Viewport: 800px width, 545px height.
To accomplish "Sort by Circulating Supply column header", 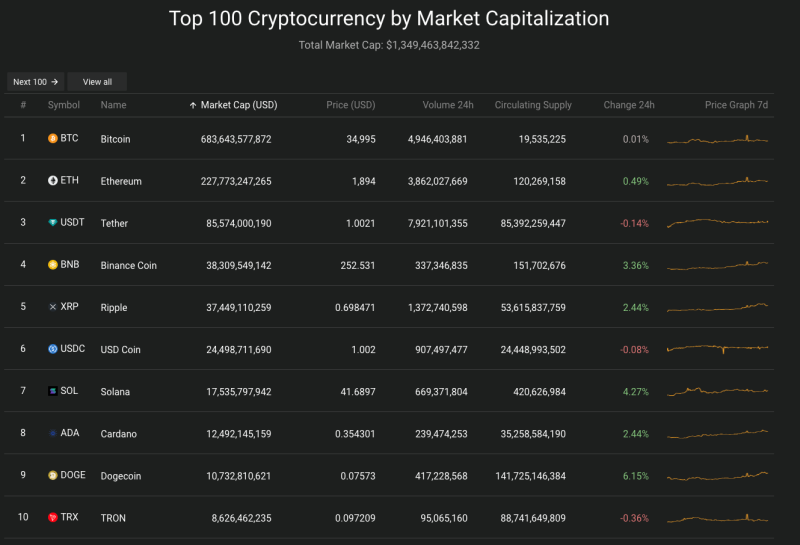I will pyautogui.click(x=533, y=105).
